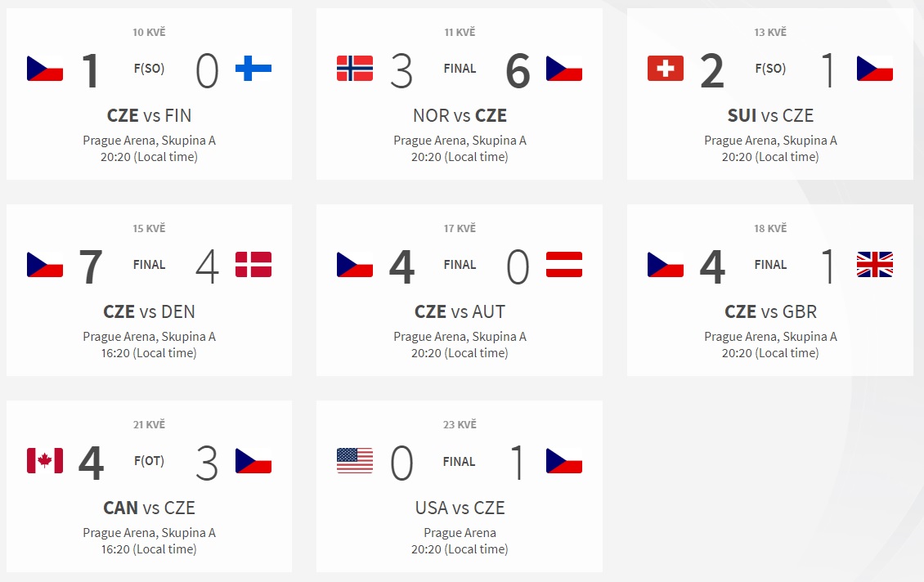Open the CZE vs FIN match title
This screenshot has width=924, height=582.
point(149,115)
